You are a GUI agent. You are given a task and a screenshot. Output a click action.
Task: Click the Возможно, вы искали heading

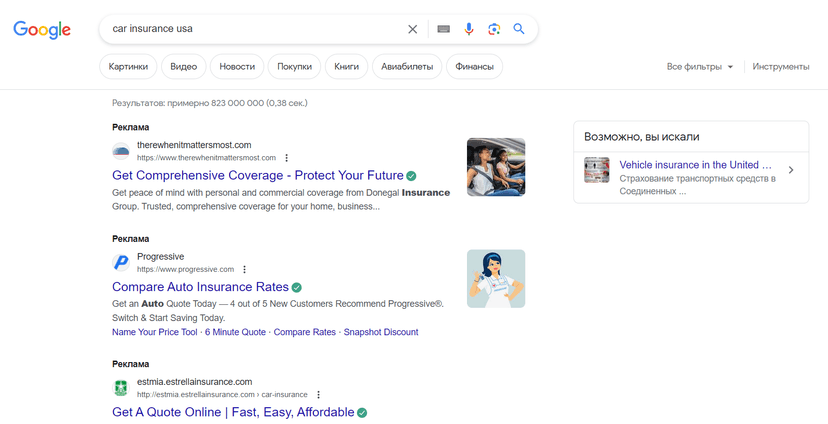coord(642,137)
